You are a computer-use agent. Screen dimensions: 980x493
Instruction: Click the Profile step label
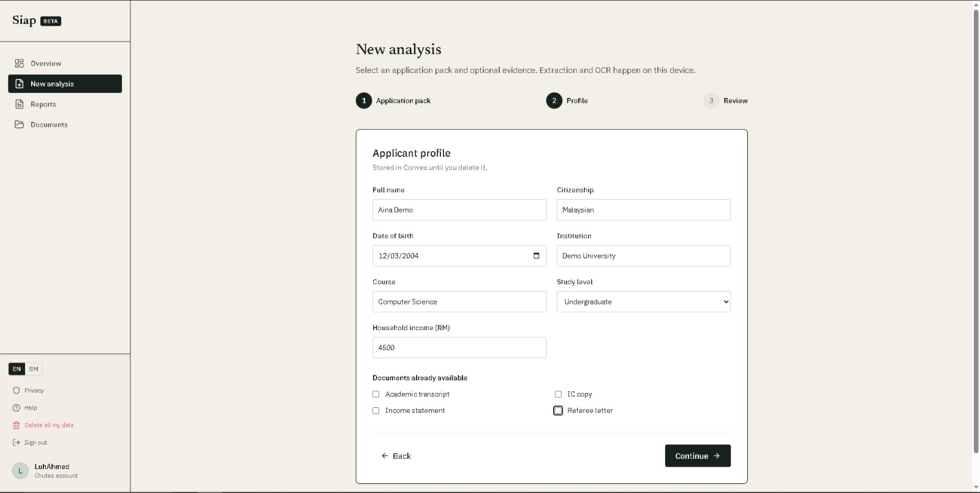coord(577,100)
